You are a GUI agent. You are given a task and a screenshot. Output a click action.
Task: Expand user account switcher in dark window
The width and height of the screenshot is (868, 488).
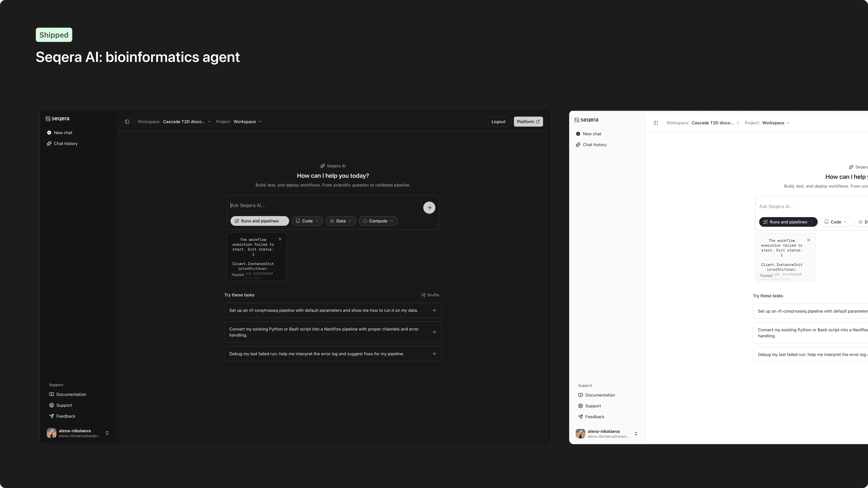[107, 433]
